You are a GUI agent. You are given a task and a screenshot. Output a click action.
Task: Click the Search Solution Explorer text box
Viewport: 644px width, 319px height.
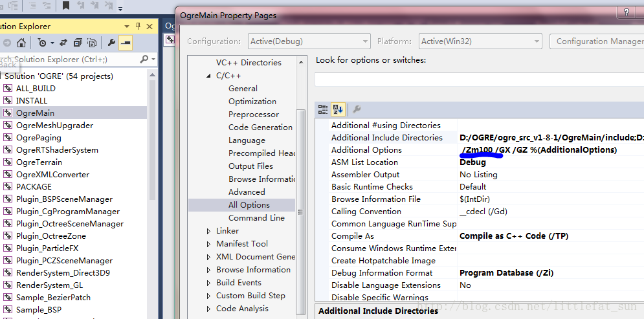tap(69, 59)
